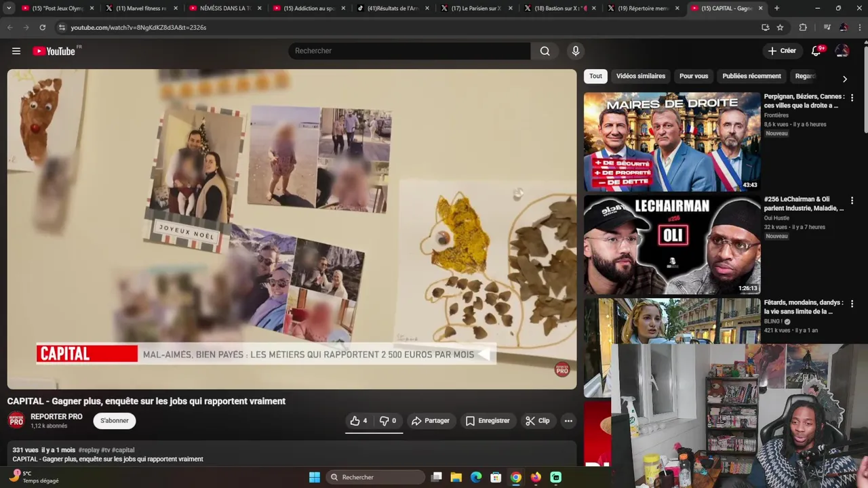The width and height of the screenshot is (868, 488).
Task: Click the Windows taskbar Rechercher search box
Action: pos(374,477)
